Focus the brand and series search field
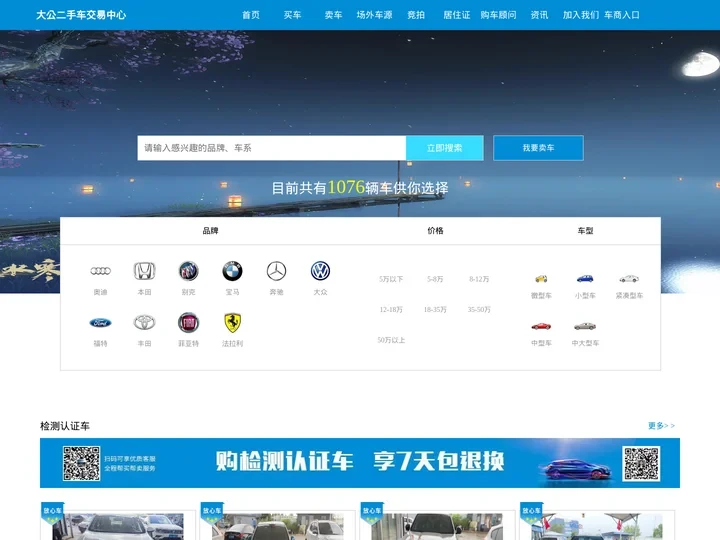The height and width of the screenshot is (540, 720). [x=271, y=148]
